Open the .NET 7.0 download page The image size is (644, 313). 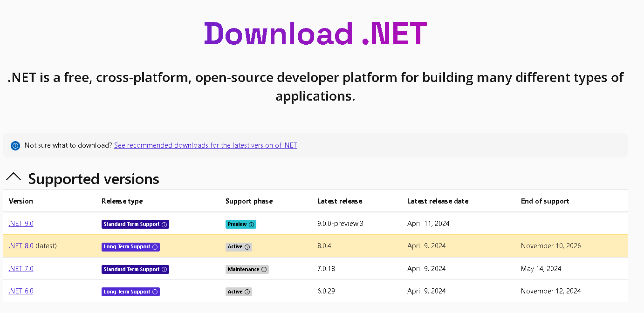(x=21, y=268)
